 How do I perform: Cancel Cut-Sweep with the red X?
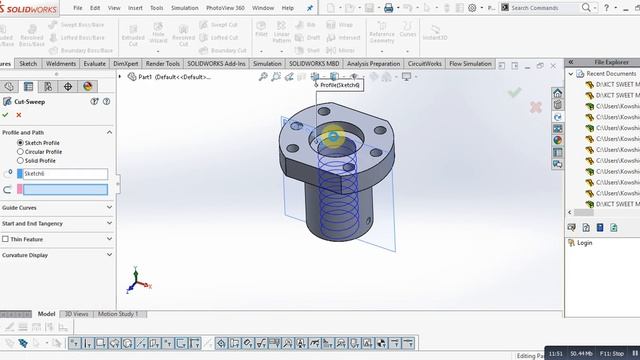(19, 115)
